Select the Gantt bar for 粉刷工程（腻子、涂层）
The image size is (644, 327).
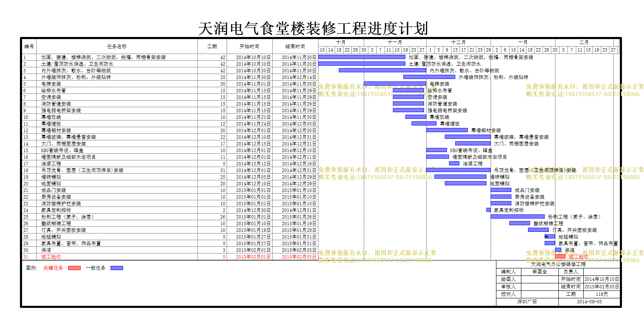click(x=518, y=217)
